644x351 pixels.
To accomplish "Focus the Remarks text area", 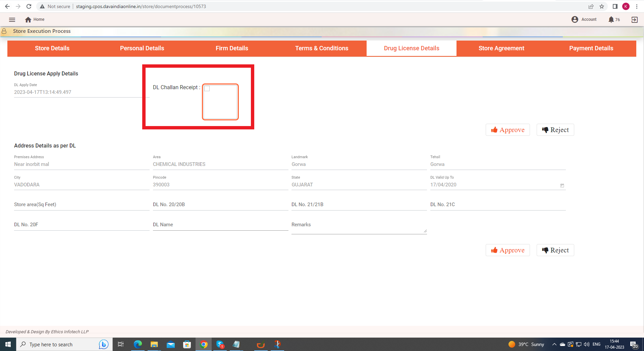I will (359, 226).
